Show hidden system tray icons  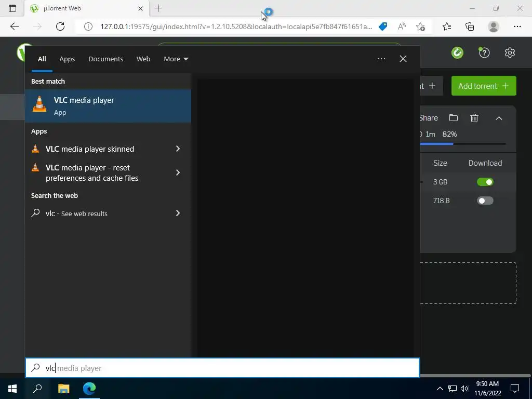click(x=440, y=389)
